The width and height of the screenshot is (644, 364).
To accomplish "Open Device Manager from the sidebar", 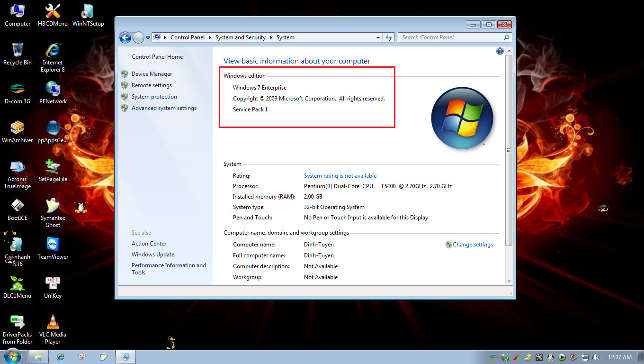I will pyautogui.click(x=152, y=74).
